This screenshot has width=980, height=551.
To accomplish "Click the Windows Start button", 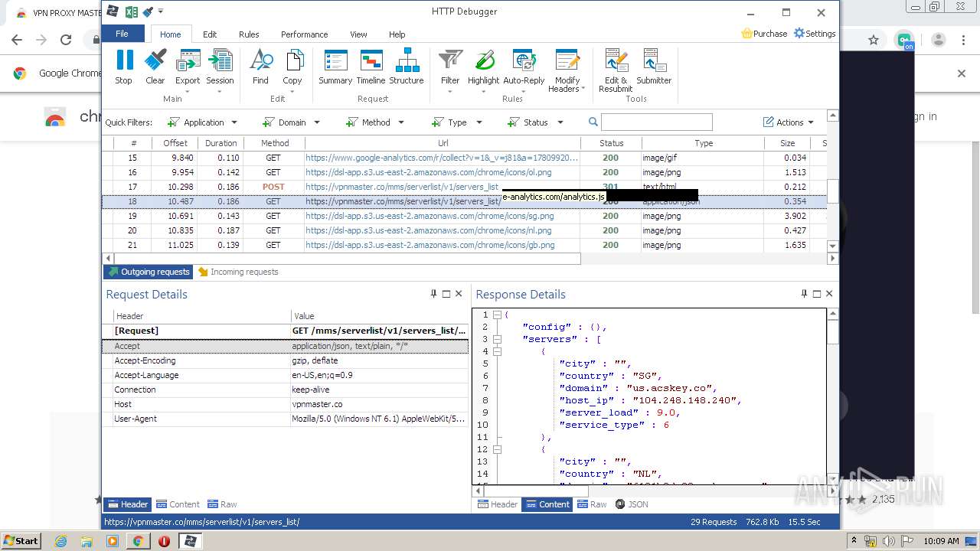I will tap(21, 540).
